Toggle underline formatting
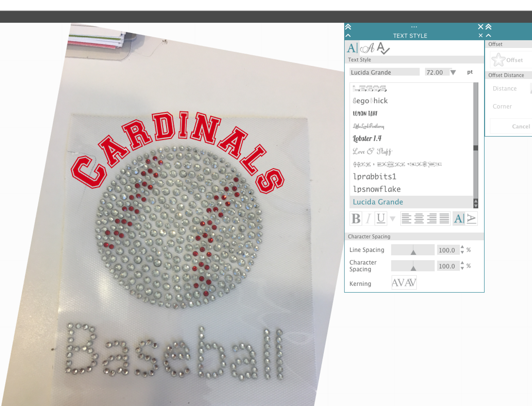 381,219
